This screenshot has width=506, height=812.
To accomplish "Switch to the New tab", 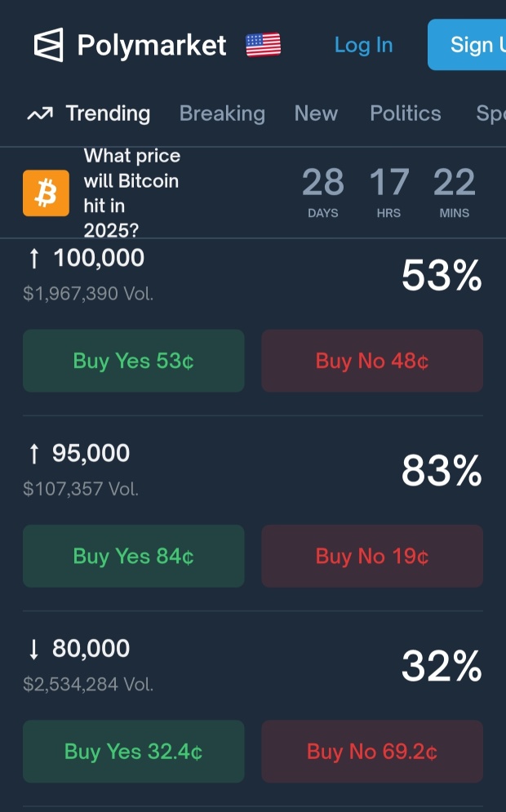I will [x=316, y=113].
